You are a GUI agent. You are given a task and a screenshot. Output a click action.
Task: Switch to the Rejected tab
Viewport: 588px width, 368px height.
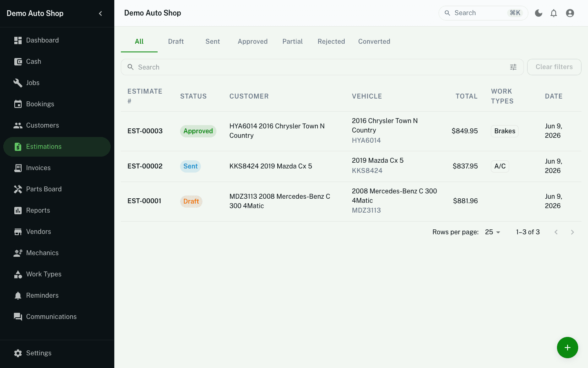click(x=331, y=41)
